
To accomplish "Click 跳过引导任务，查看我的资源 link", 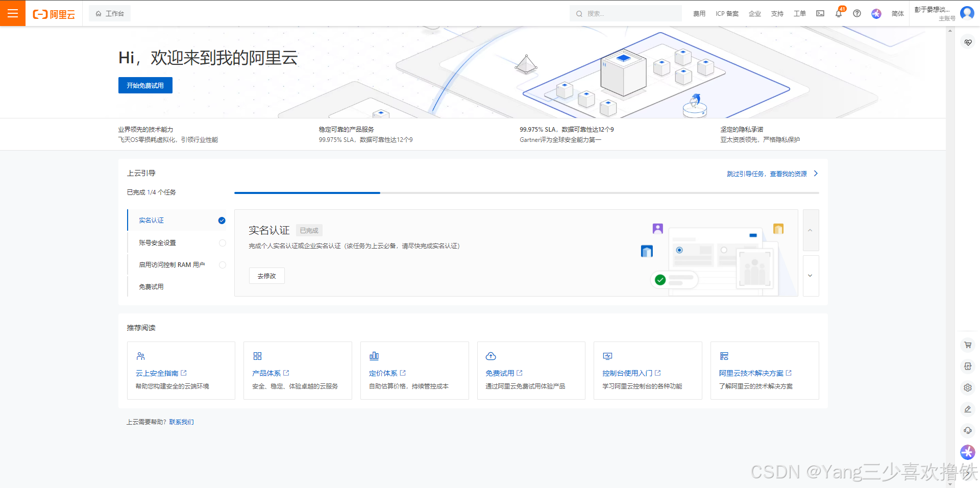I will coord(767,174).
